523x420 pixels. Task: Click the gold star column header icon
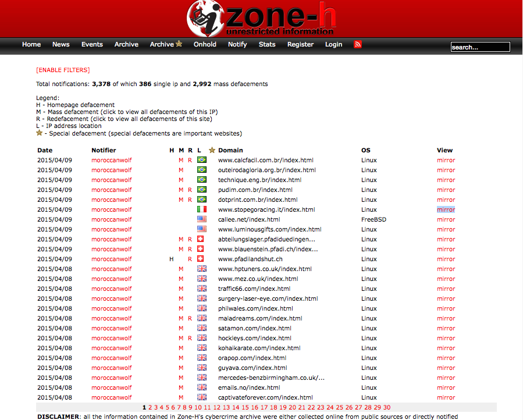(212, 150)
